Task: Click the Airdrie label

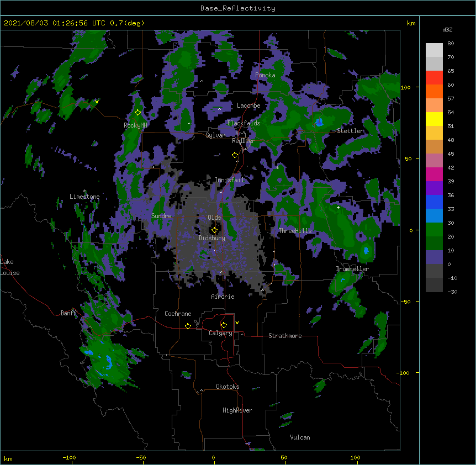Action: coord(223,297)
